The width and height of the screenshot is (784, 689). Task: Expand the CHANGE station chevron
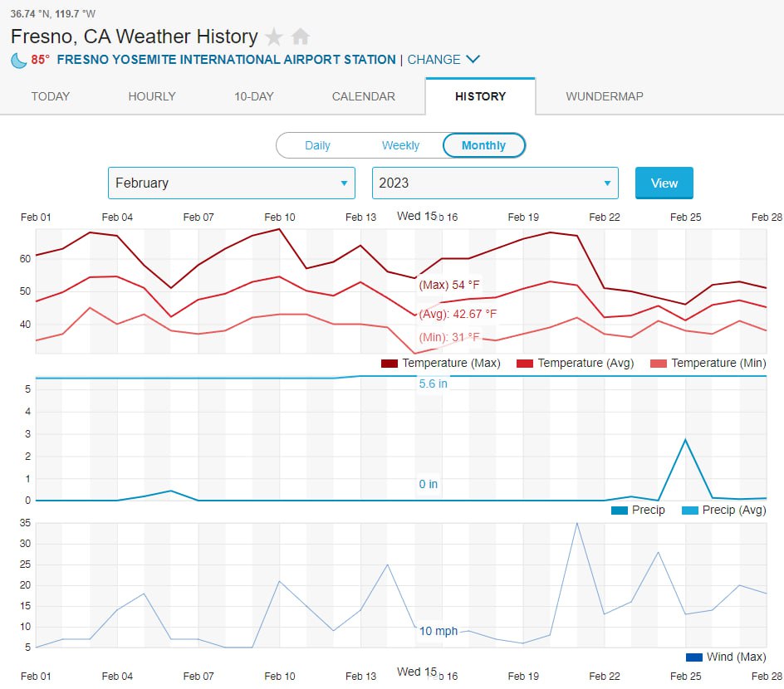coord(473,60)
